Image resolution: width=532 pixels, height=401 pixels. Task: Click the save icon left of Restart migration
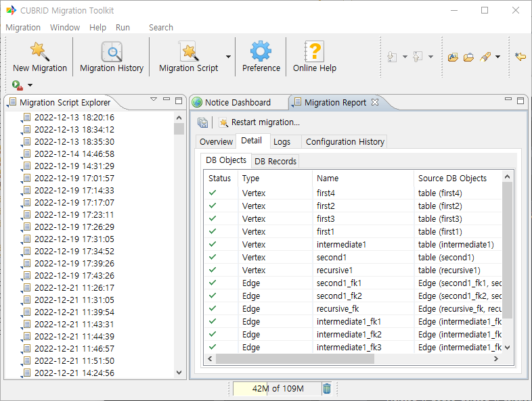[x=202, y=122]
